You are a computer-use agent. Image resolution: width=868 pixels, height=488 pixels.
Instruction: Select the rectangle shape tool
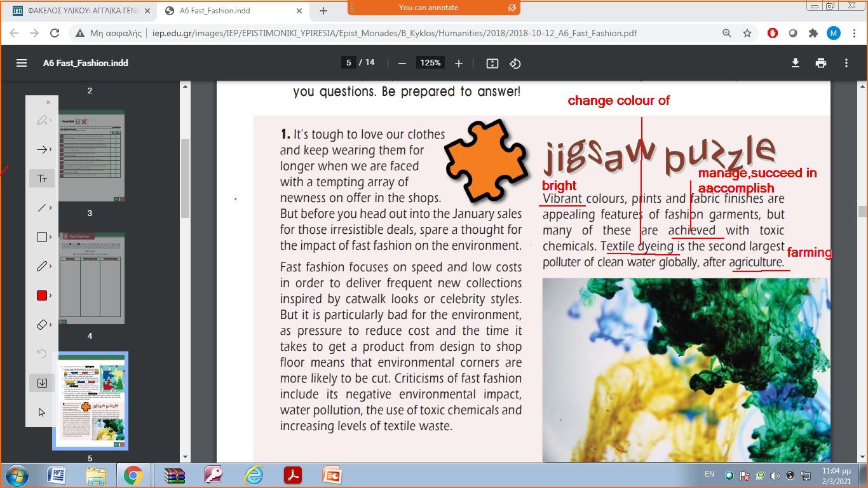click(x=42, y=237)
